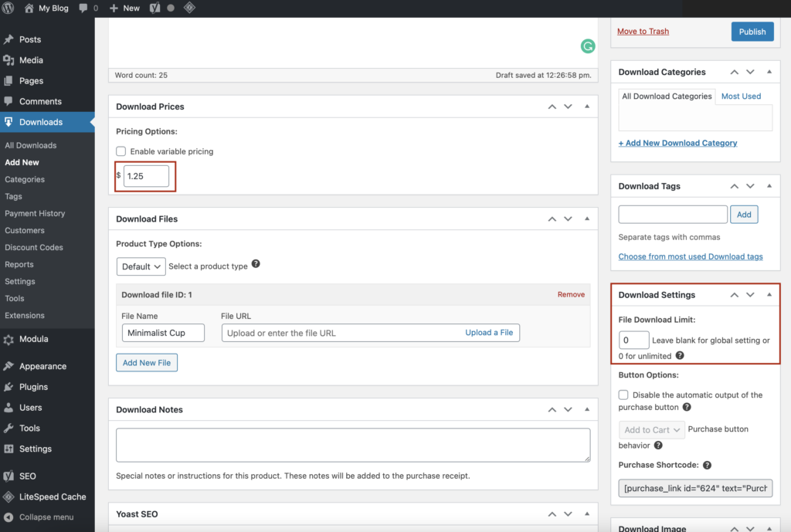Open help tooltip for Purchase Shortcode

[x=708, y=465]
